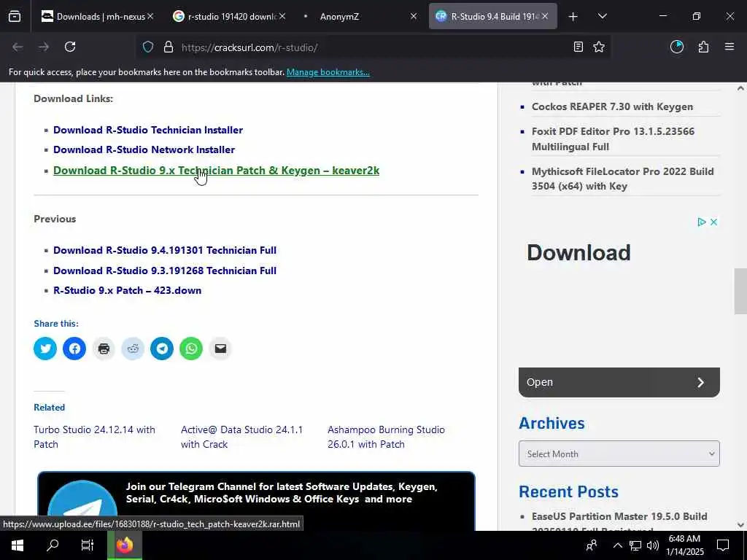List all tabs dropdown arrow

pyautogui.click(x=602, y=16)
